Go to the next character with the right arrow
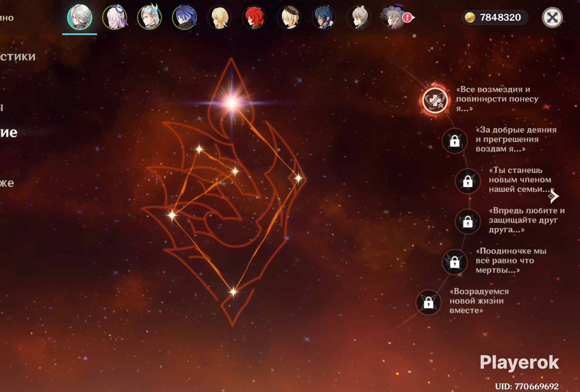580x392 pixels. pyautogui.click(x=553, y=196)
